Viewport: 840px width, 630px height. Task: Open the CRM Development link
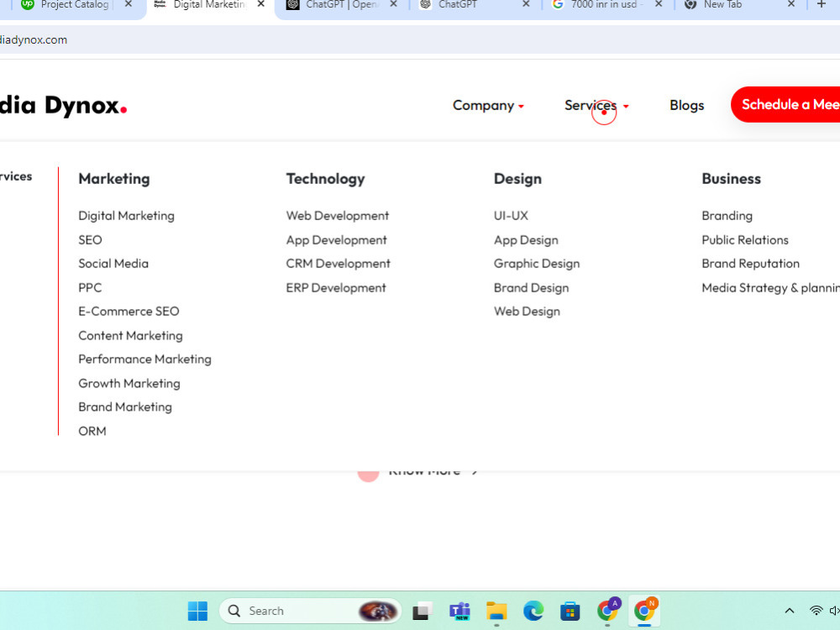click(x=338, y=264)
